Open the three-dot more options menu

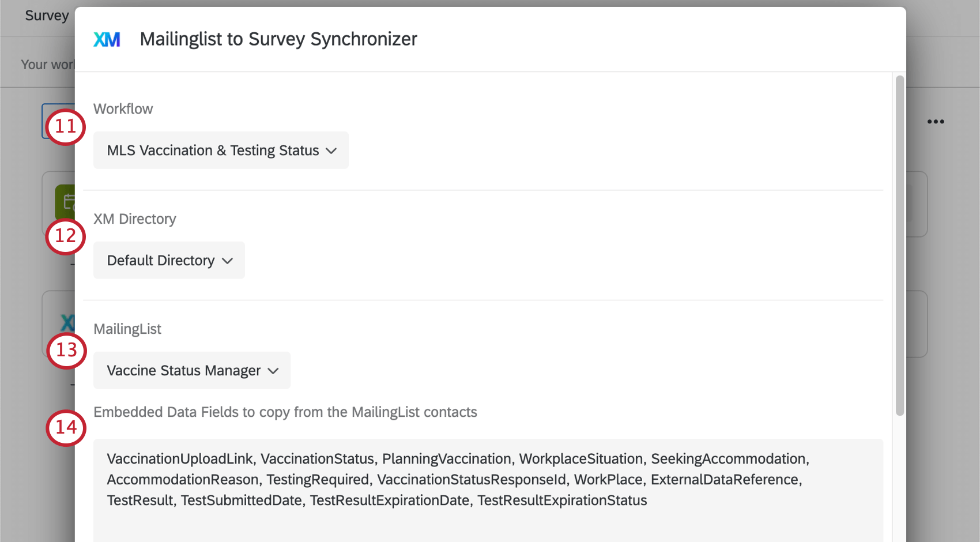[935, 122]
